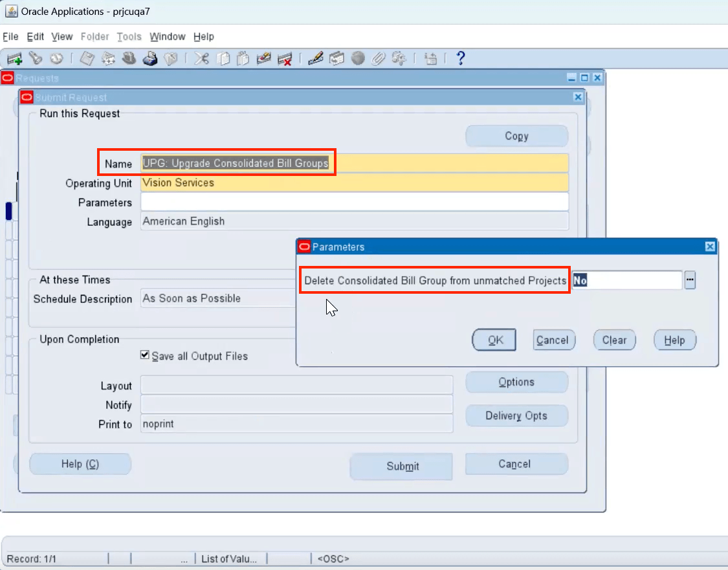
Task: Open the Help menu in menu bar
Action: point(204,37)
